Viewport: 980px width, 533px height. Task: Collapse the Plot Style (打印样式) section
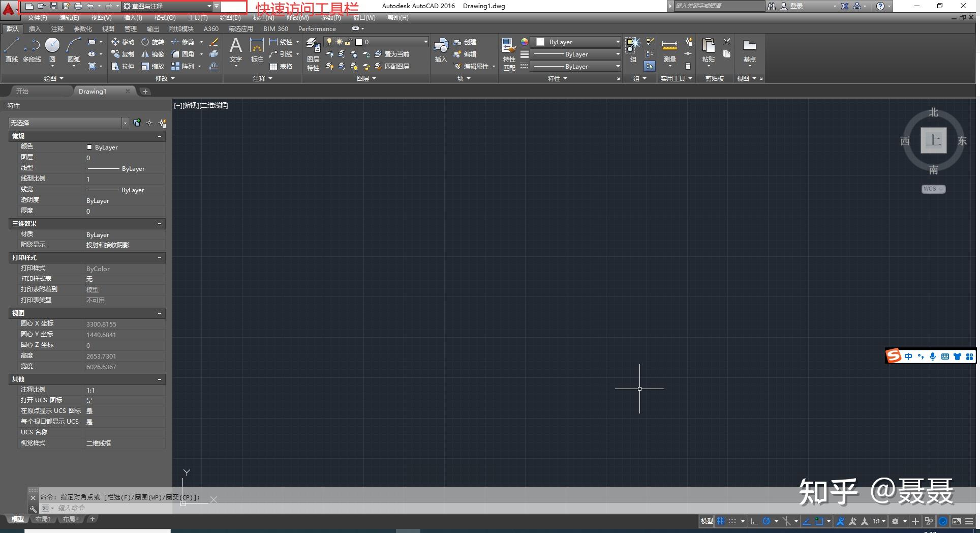pyautogui.click(x=160, y=258)
